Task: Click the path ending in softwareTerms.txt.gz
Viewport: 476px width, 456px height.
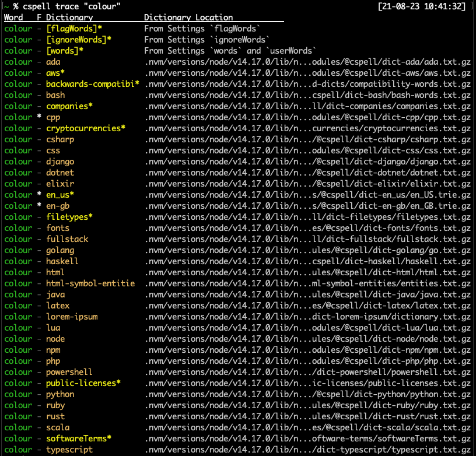Action: 307,439
